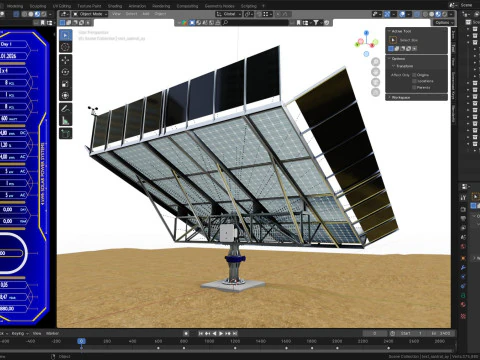Open the Object orange square properties tab
This screenshot has width=480, height=360.
point(463,258)
